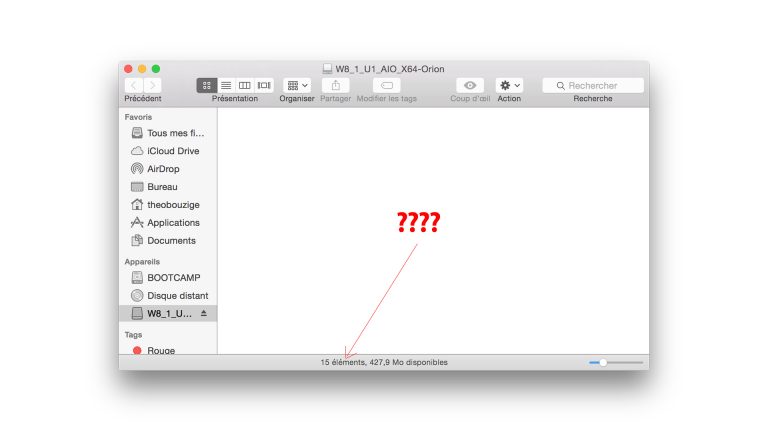Maximize the Finder window with green button
Screen dimensions: 768x432
[x=156, y=69]
